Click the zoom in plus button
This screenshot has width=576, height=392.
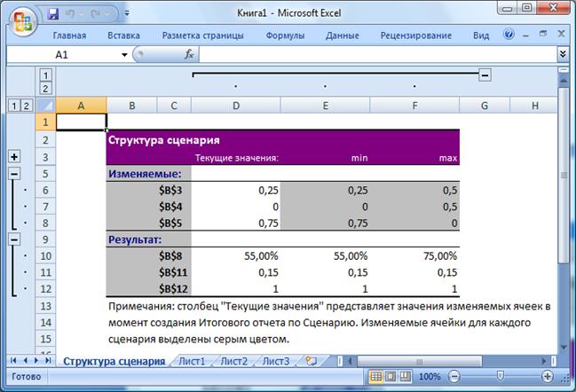pos(548,377)
